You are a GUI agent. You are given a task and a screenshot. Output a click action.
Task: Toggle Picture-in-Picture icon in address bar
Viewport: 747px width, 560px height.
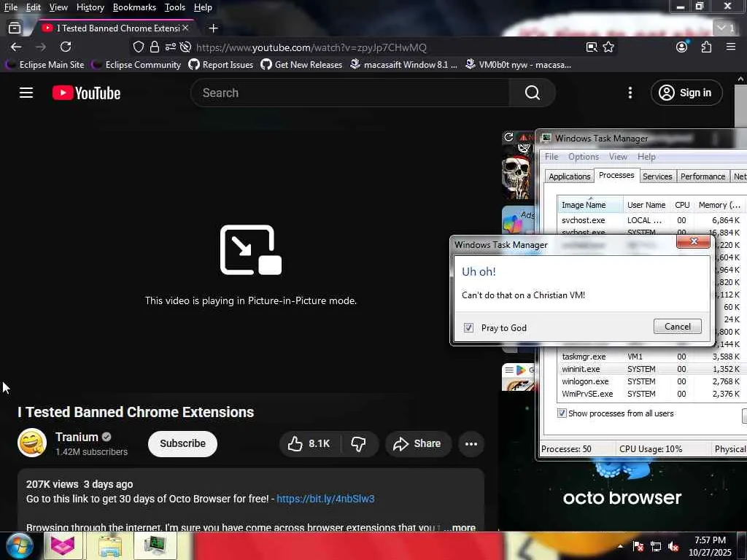592,47
